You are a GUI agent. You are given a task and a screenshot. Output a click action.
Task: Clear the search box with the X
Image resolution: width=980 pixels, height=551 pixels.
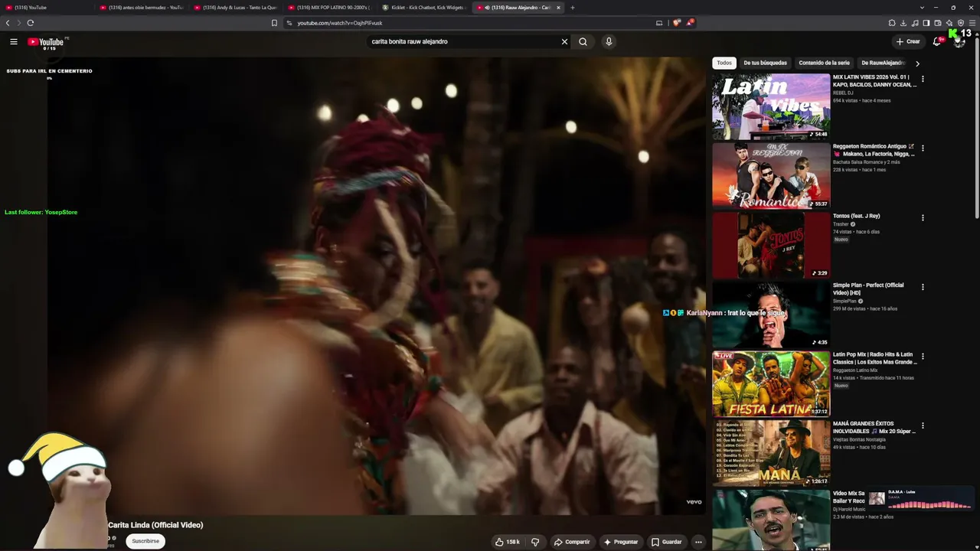click(565, 41)
